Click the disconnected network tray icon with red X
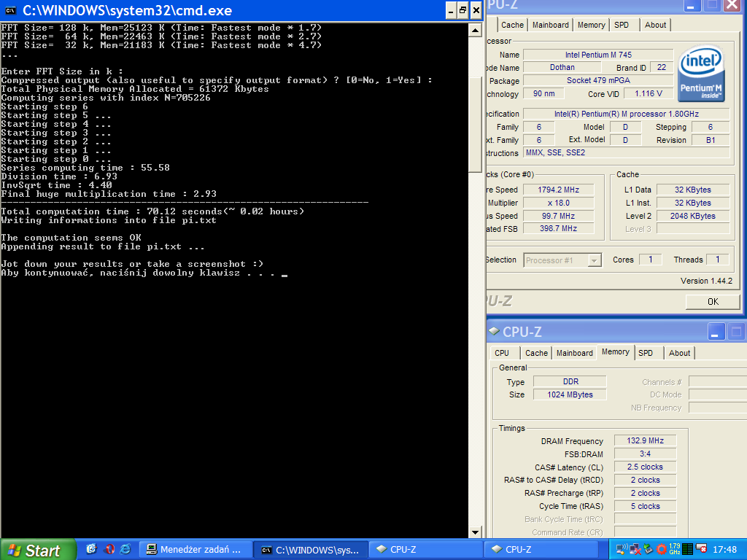The image size is (747, 560). pos(635,549)
